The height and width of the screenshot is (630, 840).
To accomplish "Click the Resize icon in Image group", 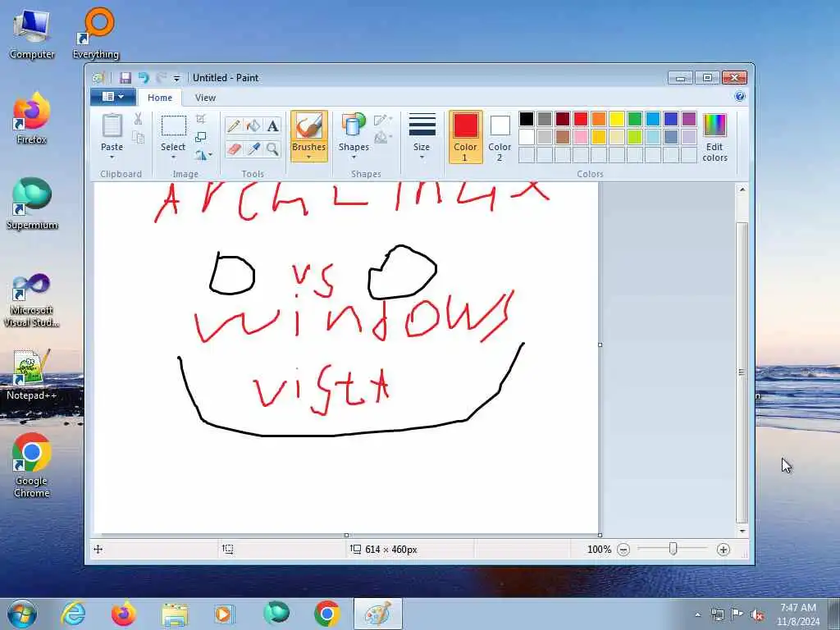I will (x=201, y=137).
